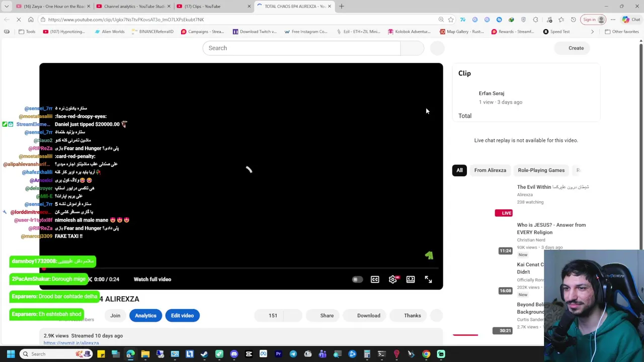Add this page to favorites star
The width and height of the screenshot is (644, 362).
pyautogui.click(x=451, y=20)
